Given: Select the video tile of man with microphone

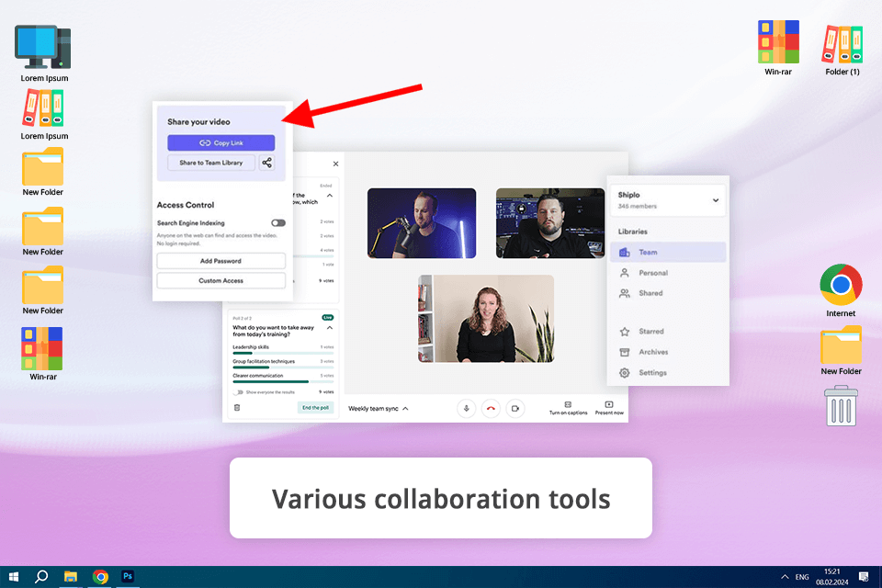Looking at the screenshot, I should [x=422, y=223].
